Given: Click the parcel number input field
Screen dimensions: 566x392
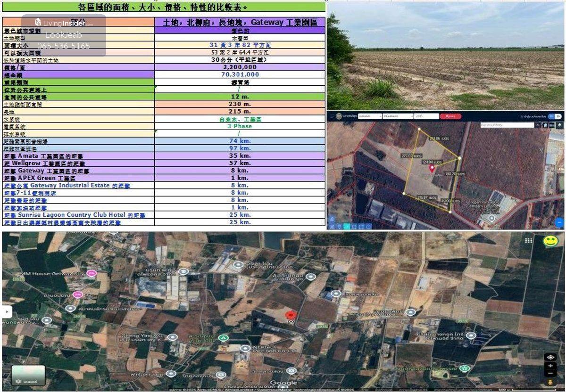Looking at the screenshot, I should 426,116.
